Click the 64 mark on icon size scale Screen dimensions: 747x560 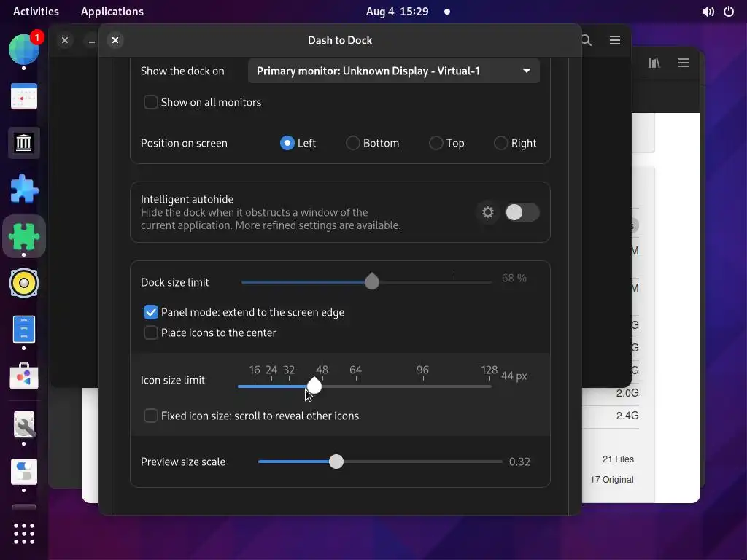pos(356,370)
